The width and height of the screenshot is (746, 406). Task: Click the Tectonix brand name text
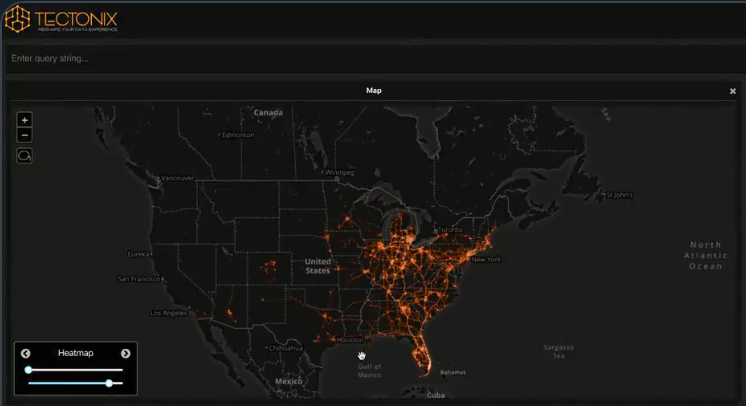pos(78,17)
